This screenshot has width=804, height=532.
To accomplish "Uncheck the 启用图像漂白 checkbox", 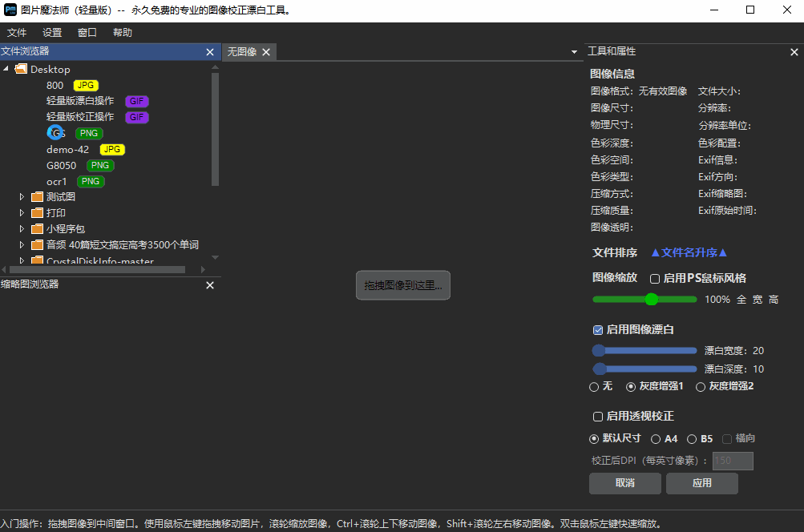I will pyautogui.click(x=597, y=329).
